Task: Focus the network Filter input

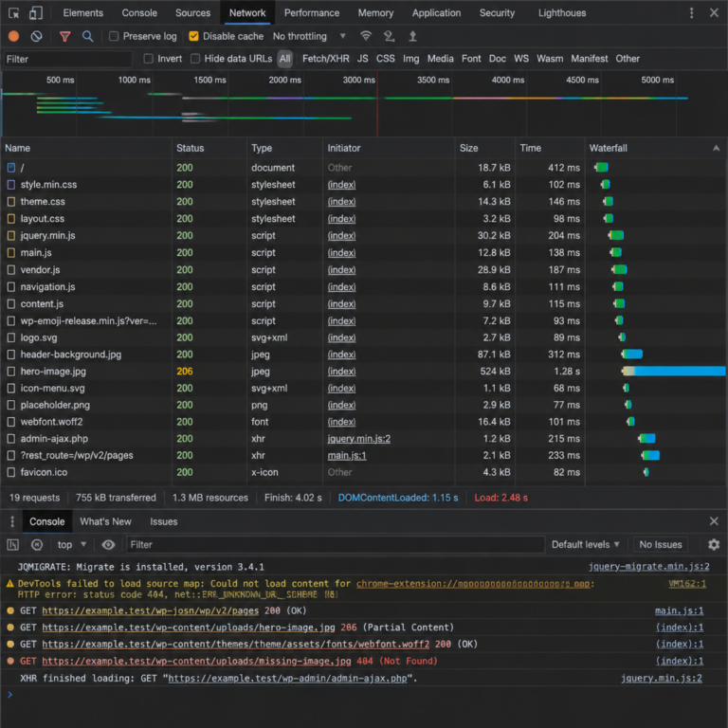Action: 68,59
